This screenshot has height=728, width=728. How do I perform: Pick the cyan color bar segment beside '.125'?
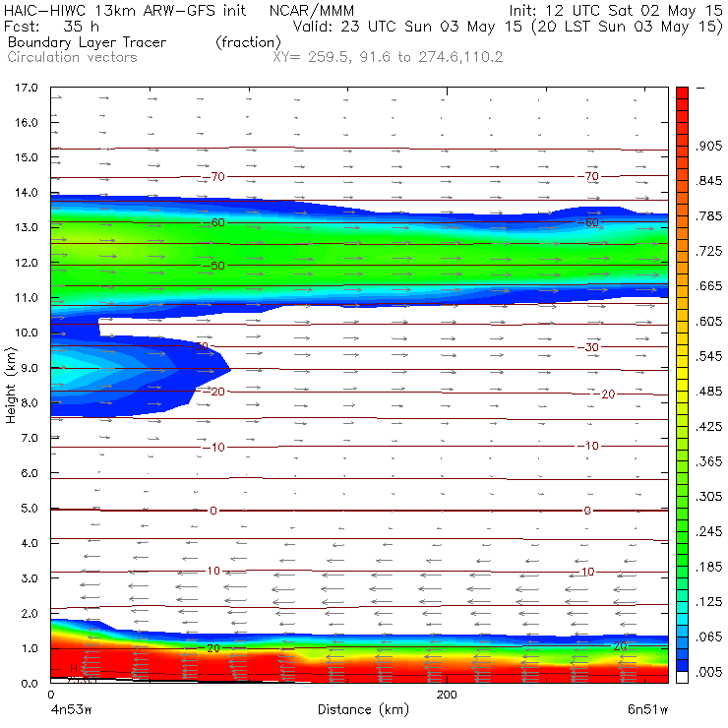[x=682, y=607]
